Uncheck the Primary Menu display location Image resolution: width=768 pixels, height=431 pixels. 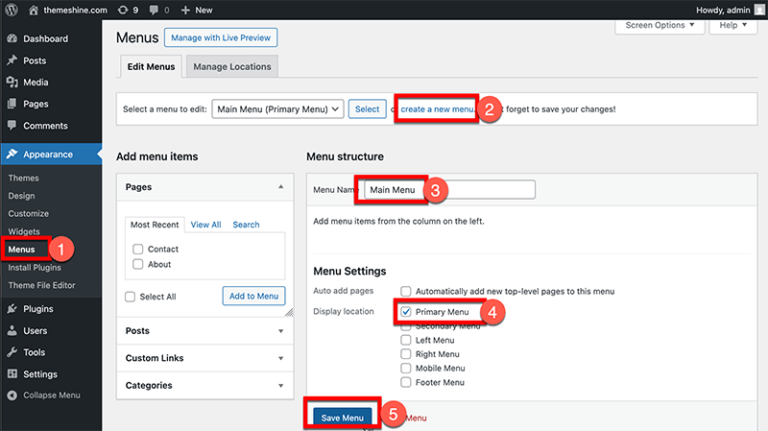pyautogui.click(x=406, y=312)
